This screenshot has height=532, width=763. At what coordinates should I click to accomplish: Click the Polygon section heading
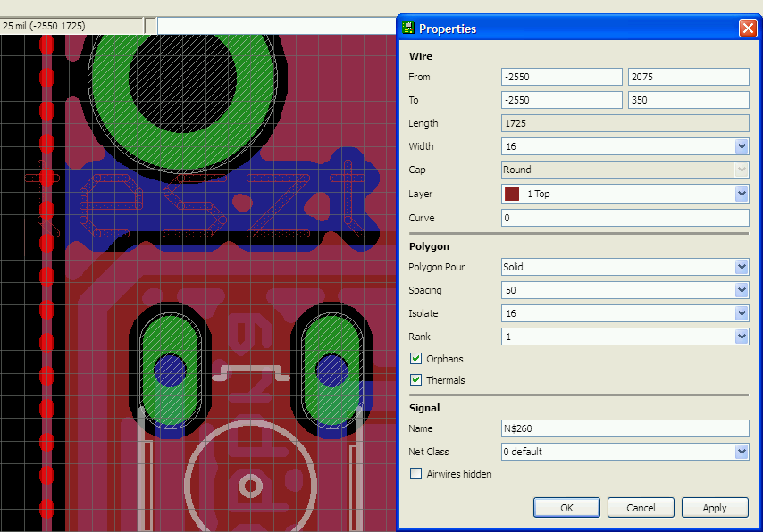point(429,246)
